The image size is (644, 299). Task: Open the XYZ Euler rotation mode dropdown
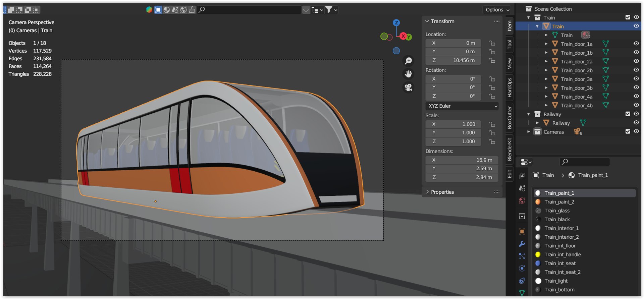point(462,106)
